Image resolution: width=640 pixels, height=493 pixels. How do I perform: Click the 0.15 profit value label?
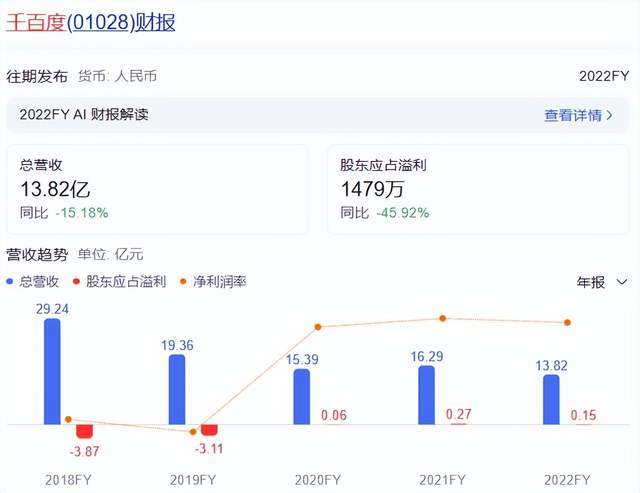click(584, 415)
